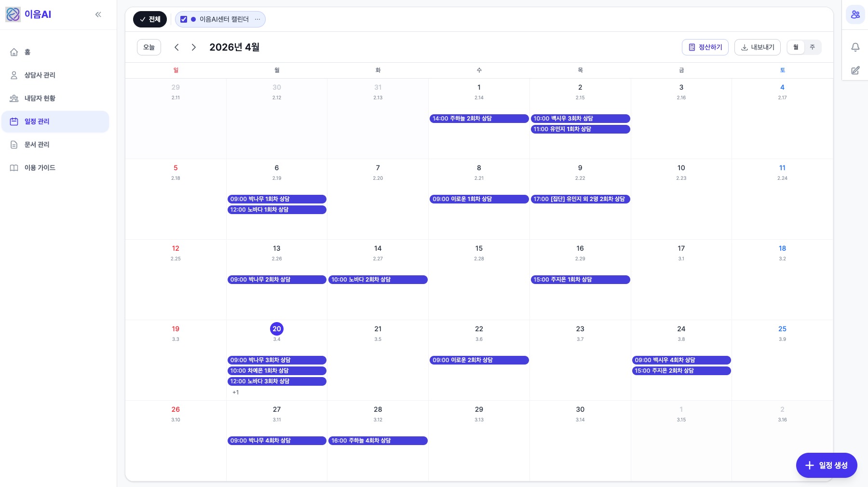The width and height of the screenshot is (868, 487).
Task: Click the 정산하기 button
Action: [705, 47]
